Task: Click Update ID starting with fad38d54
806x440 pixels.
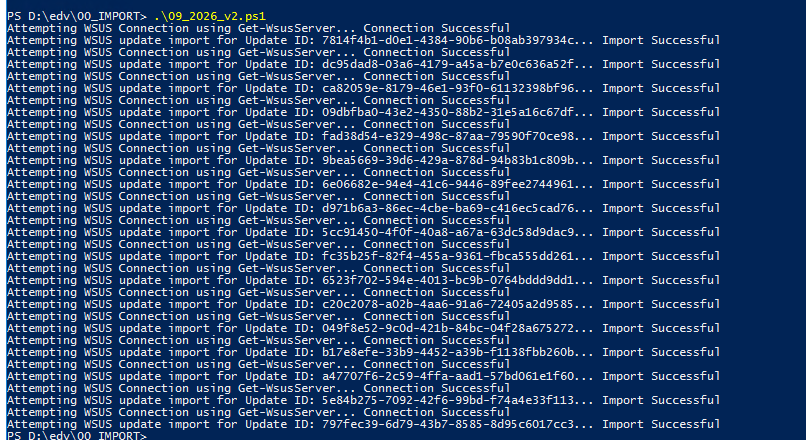Action: (x=448, y=136)
